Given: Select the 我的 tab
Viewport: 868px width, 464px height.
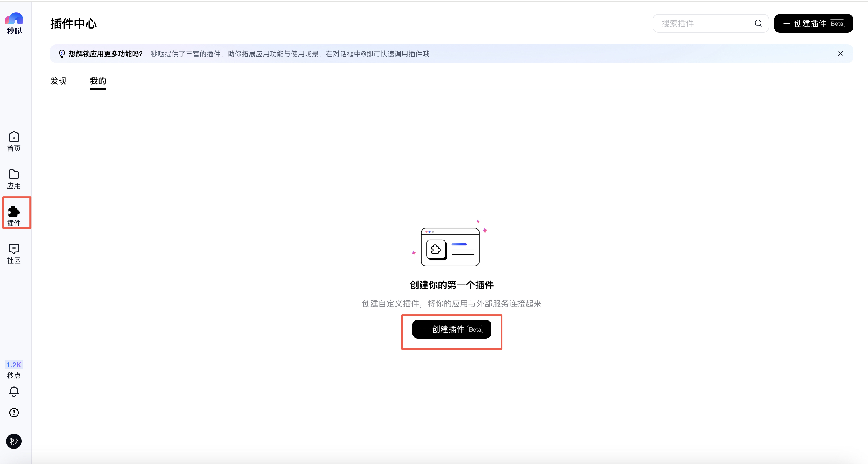Looking at the screenshot, I should (98, 81).
